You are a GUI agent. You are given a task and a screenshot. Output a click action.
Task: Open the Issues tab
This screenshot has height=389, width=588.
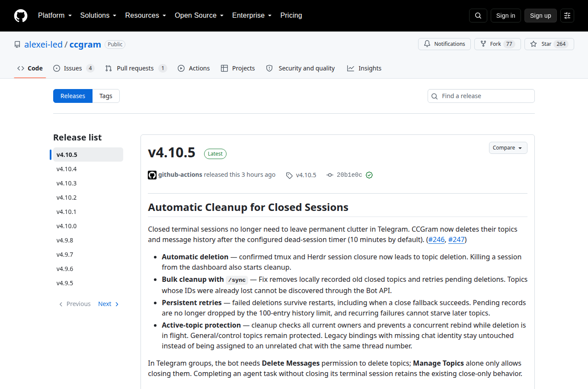(x=73, y=68)
